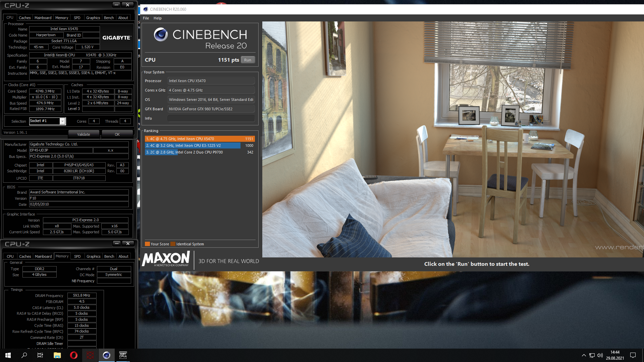This screenshot has height=362, width=644.
Task: Open the Cinebench Help menu
Action: click(157, 18)
